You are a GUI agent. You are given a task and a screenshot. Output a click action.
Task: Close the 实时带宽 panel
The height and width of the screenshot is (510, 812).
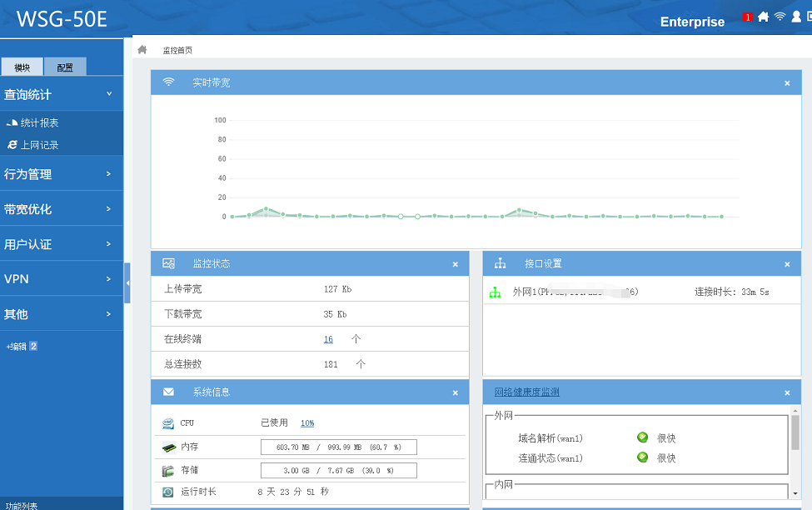(787, 83)
